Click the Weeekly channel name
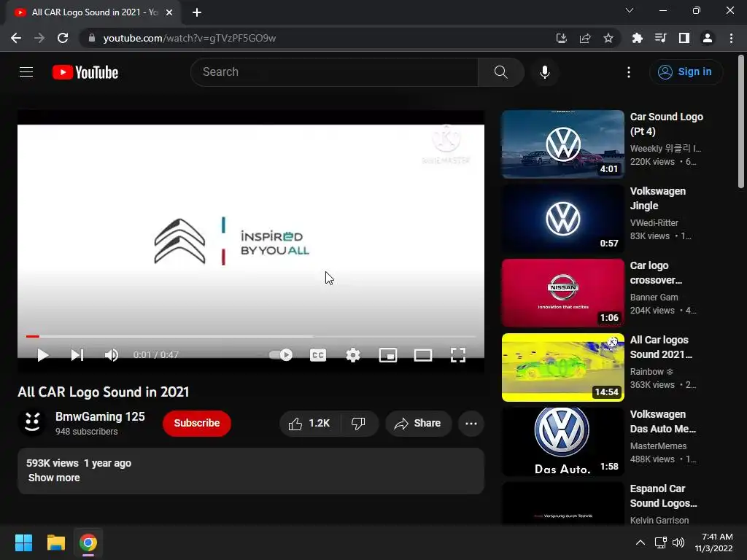Viewport: 747px width, 560px height. pos(665,148)
